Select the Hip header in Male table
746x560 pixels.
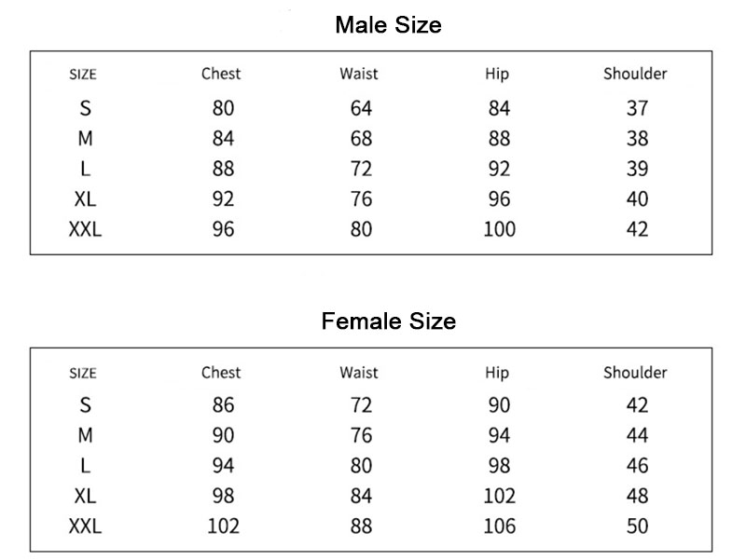[x=497, y=75]
